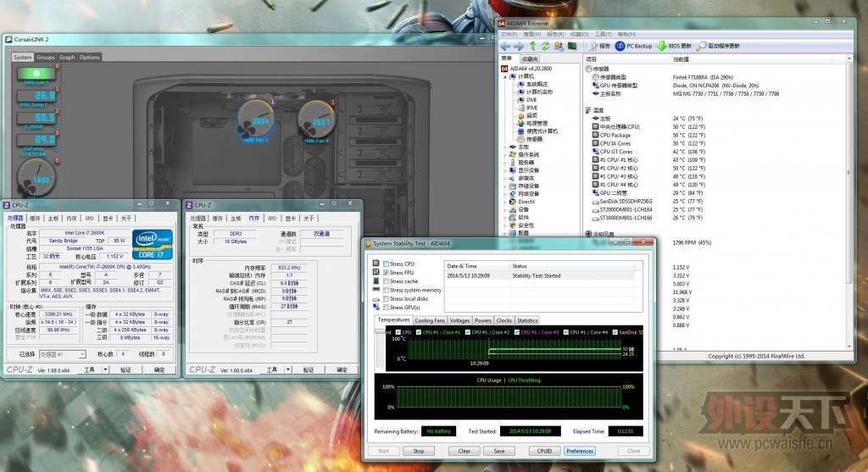Switch to the Cooling Fans tab
Screen dimensions: 868x472
point(430,320)
